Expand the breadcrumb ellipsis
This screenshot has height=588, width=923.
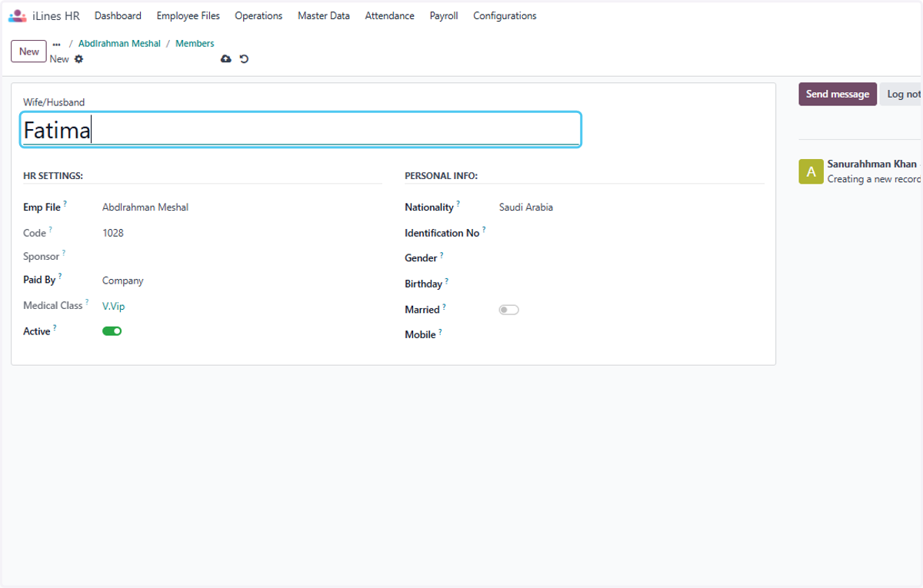coord(56,44)
